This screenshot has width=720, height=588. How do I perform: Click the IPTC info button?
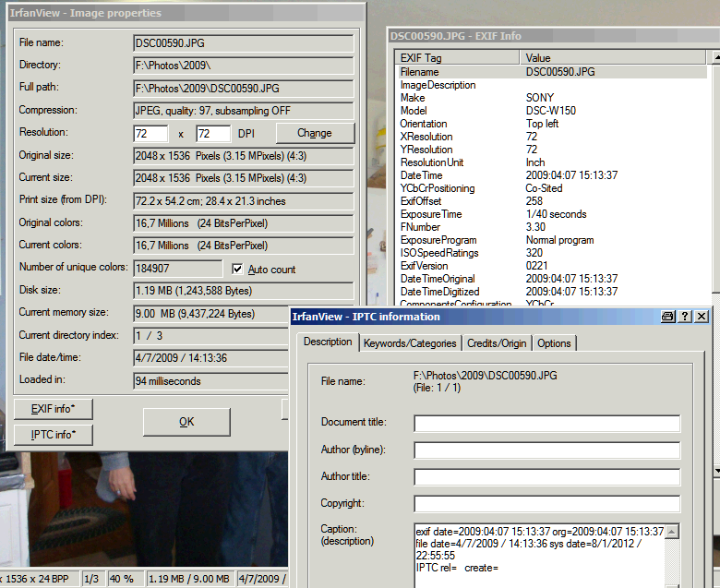click(x=54, y=434)
